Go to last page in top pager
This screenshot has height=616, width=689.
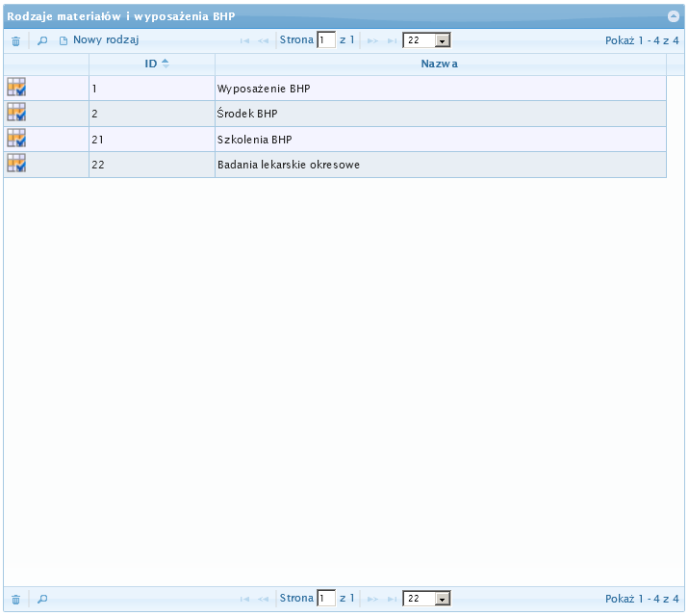[x=392, y=40]
